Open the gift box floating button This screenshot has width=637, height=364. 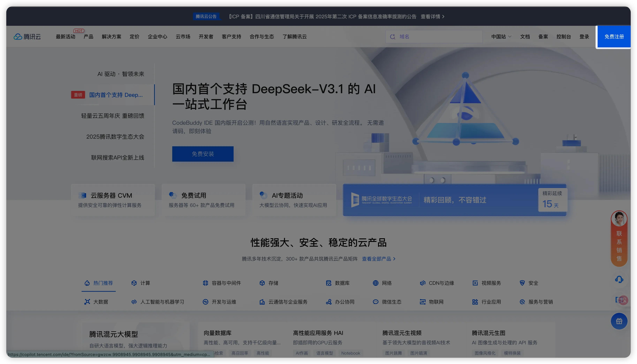tap(619, 321)
